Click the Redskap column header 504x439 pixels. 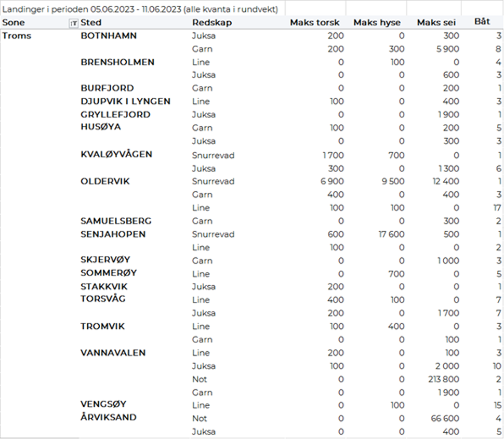(212, 22)
